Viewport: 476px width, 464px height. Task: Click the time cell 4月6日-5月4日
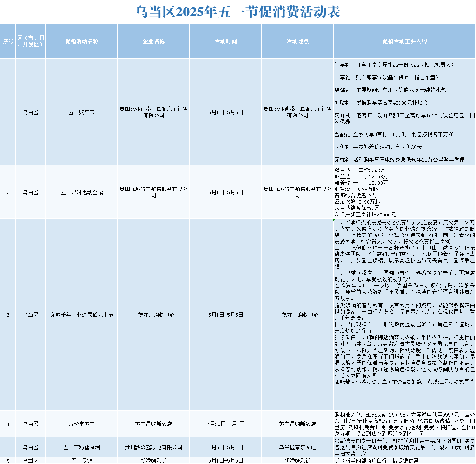click(x=226, y=447)
